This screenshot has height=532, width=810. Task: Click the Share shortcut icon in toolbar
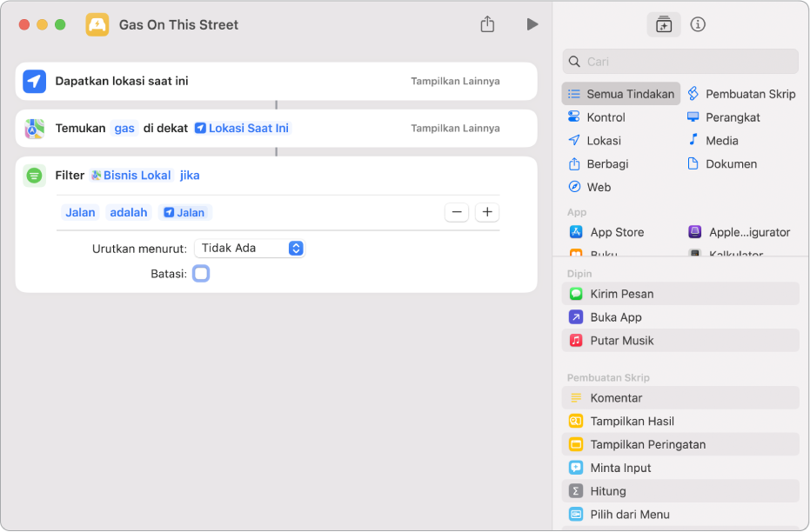pos(487,24)
